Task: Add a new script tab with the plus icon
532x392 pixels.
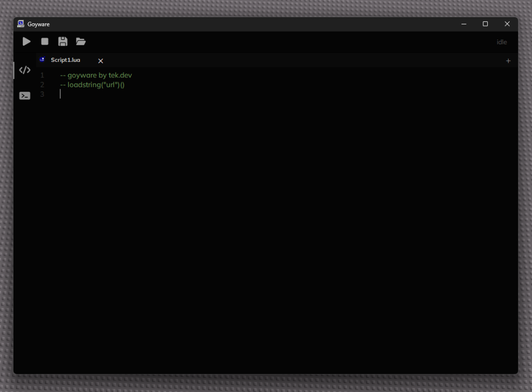Action: [x=508, y=61]
